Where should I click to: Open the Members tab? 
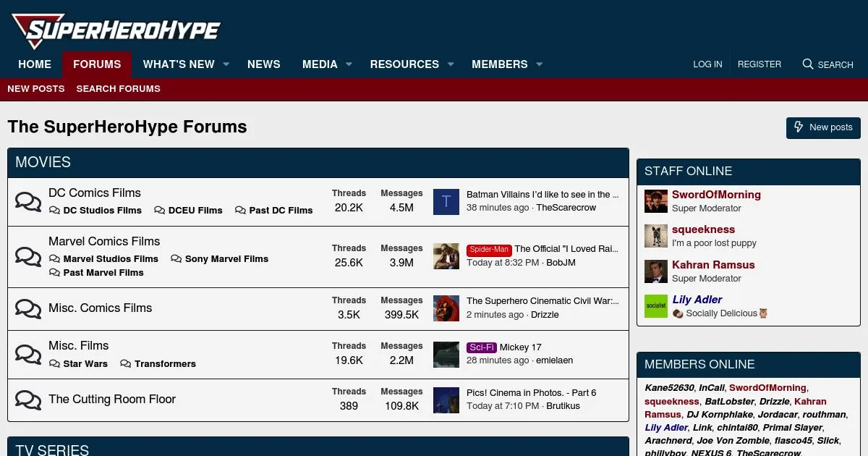click(500, 64)
